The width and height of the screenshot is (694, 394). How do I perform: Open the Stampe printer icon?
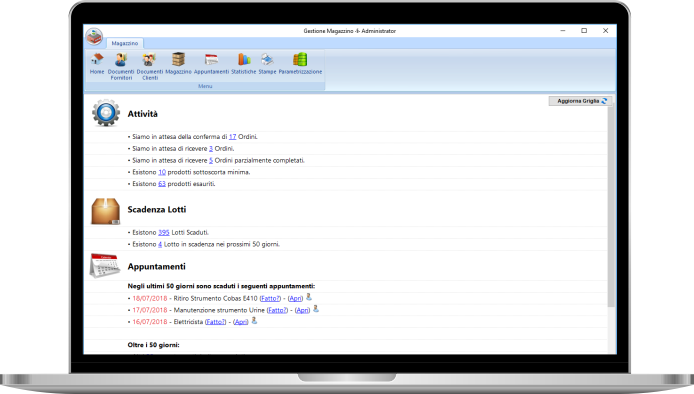[x=267, y=63]
